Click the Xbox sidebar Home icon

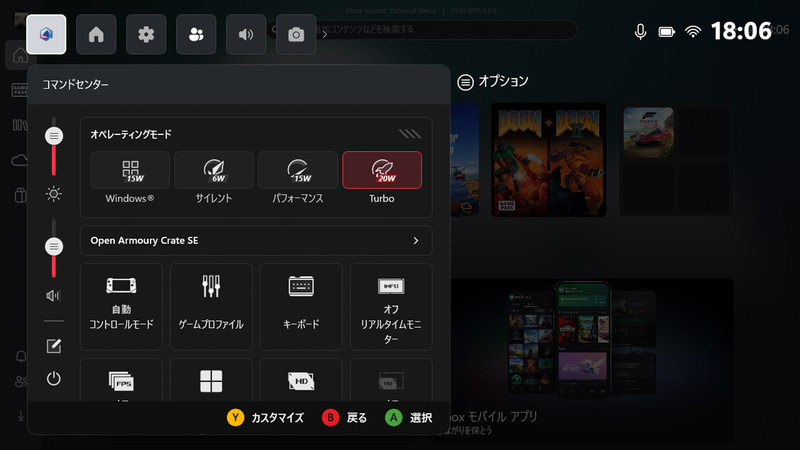tap(20, 55)
